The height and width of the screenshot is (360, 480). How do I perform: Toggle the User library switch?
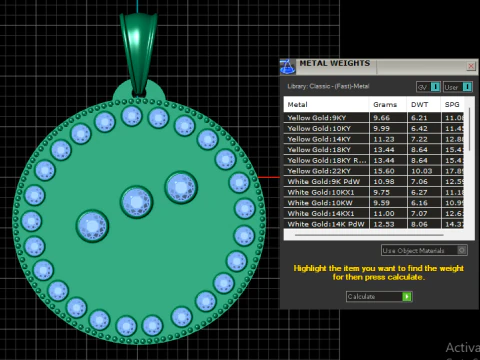click(x=458, y=87)
